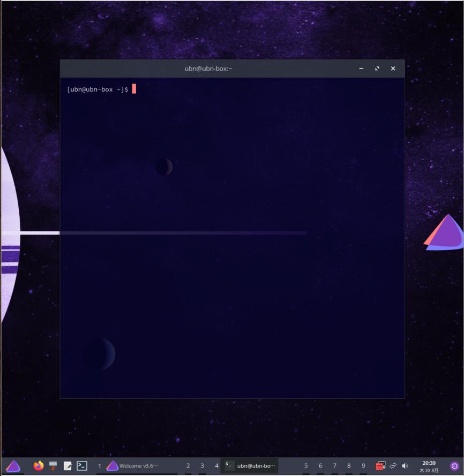This screenshot has height=476, width=464.
Task: Open the text editor launcher icon
Action: 68,466
